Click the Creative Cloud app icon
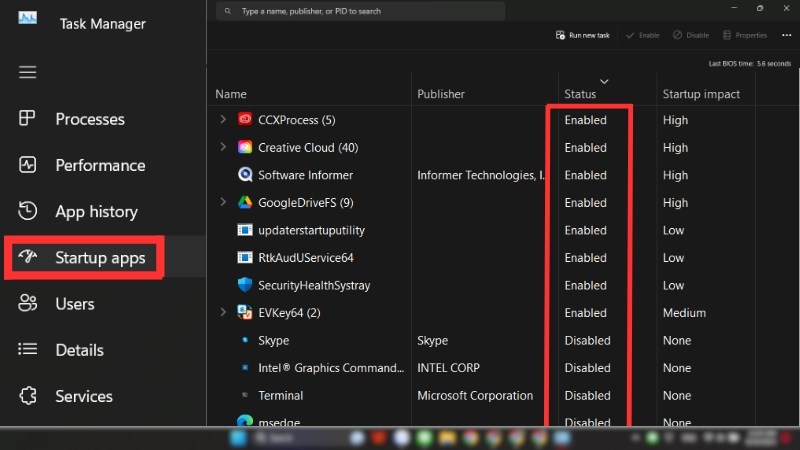 (245, 147)
